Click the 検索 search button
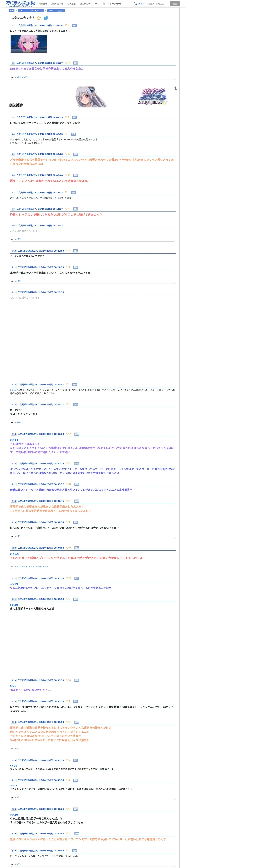Image resolution: width=262 pixels, height=868 pixels. pos(175,4)
